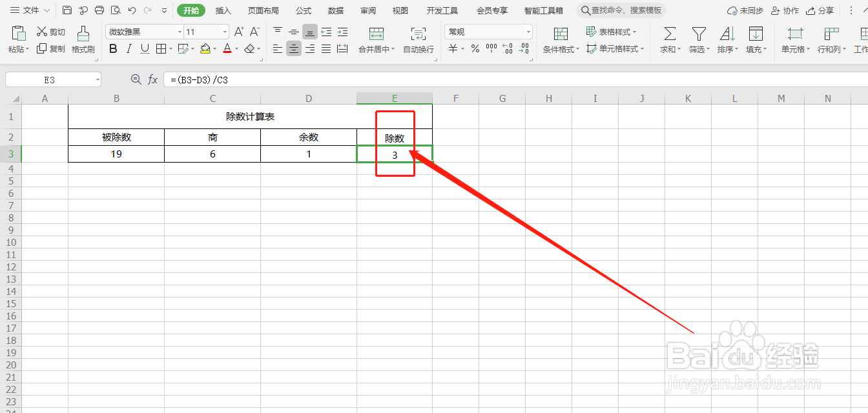Expand the Cell (单元格) dropdown
The image size is (868, 413).
click(x=807, y=50)
